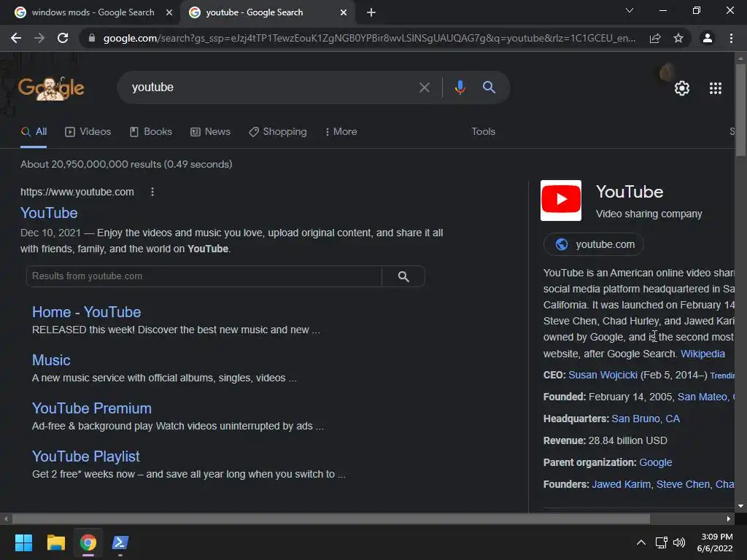The image size is (747, 560).
Task: Open a new tab with the plus button
Action: [371, 12]
